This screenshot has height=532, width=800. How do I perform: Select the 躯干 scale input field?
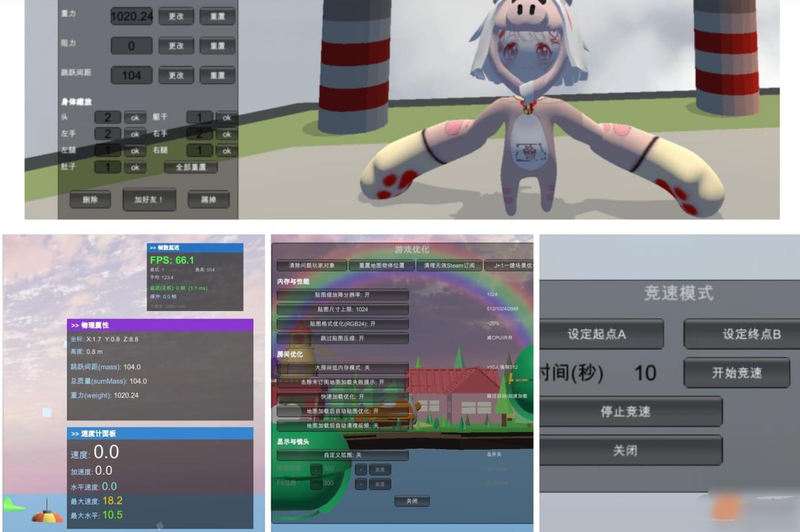[x=200, y=117]
